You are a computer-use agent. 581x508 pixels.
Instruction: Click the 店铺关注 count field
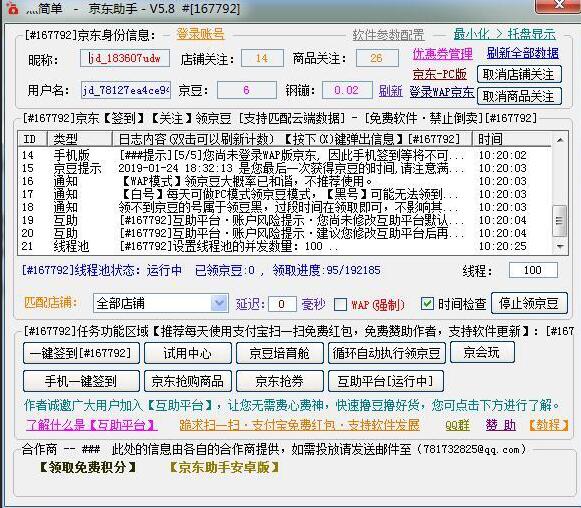tap(262, 58)
